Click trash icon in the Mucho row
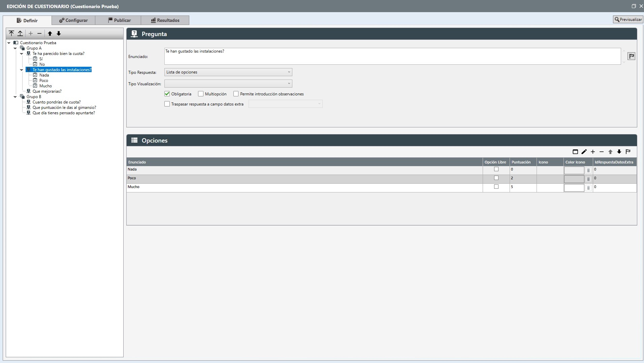 coord(588,188)
